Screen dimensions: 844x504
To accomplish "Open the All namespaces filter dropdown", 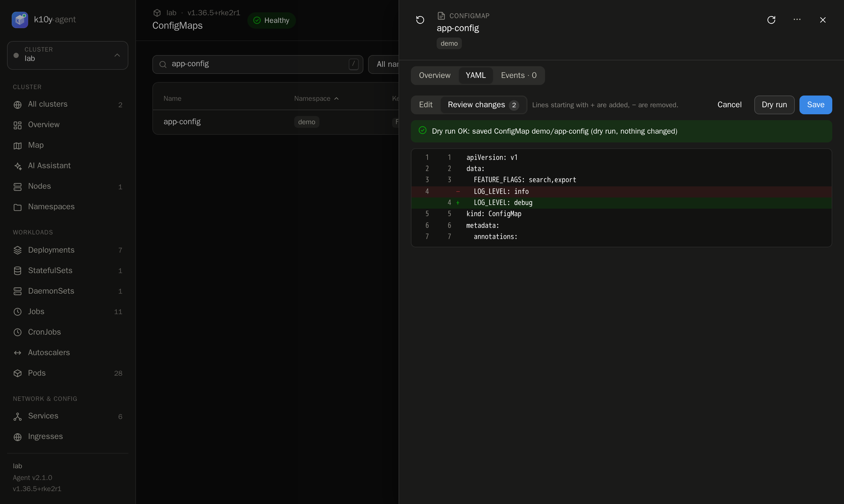I will click(384, 64).
